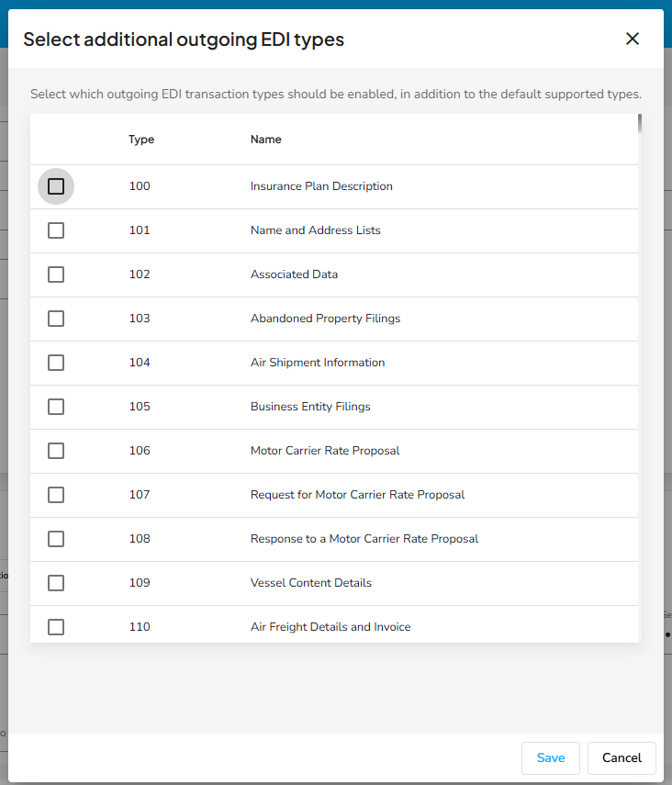This screenshot has width=672, height=785.
Task: Enable type 101 Name and Address Lists
Action: (56, 230)
